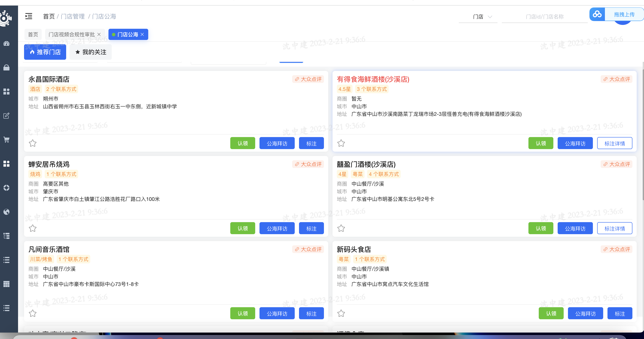Open the globe icon in sidebar
Screen dimensions: 644x339
tap(6, 212)
